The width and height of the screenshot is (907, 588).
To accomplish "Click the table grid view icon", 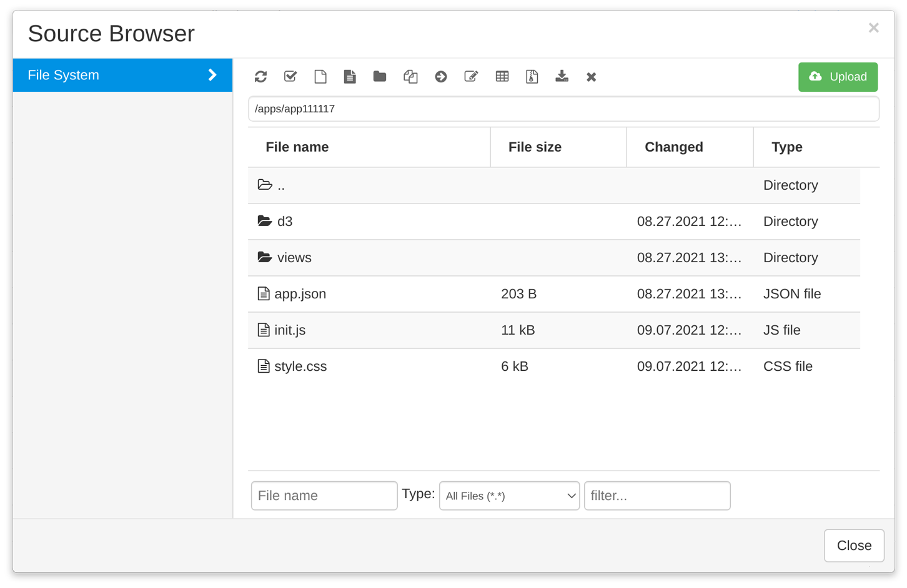I will tap(502, 77).
